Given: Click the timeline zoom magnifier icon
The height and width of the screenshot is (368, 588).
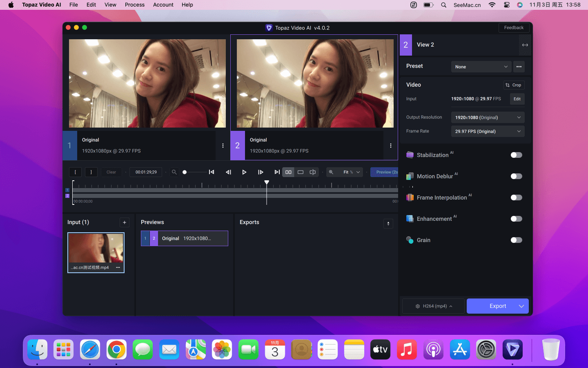Looking at the screenshot, I should tap(174, 172).
